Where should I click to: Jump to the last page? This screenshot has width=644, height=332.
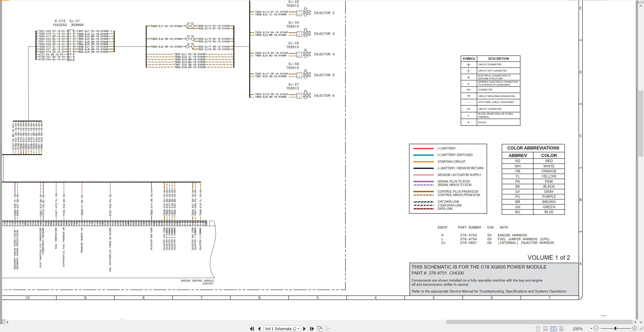[312, 329]
